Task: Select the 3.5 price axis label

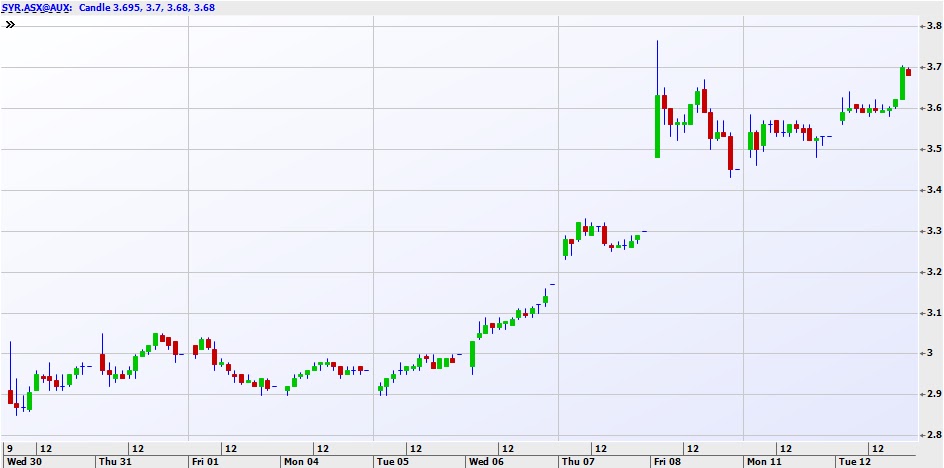Action: (x=935, y=149)
